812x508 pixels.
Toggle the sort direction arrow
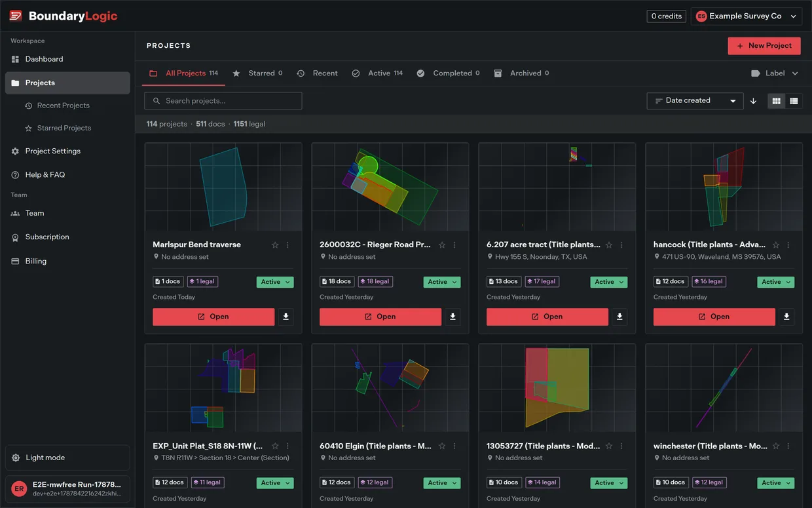(x=754, y=101)
